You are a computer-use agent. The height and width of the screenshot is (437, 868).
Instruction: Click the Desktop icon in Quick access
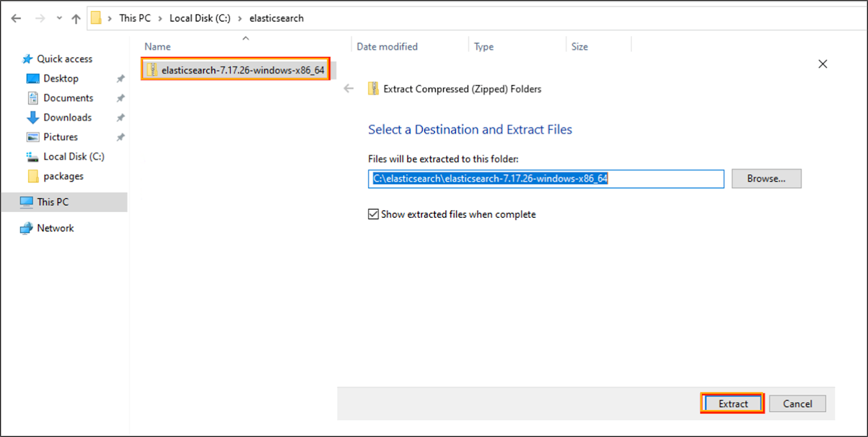33,78
